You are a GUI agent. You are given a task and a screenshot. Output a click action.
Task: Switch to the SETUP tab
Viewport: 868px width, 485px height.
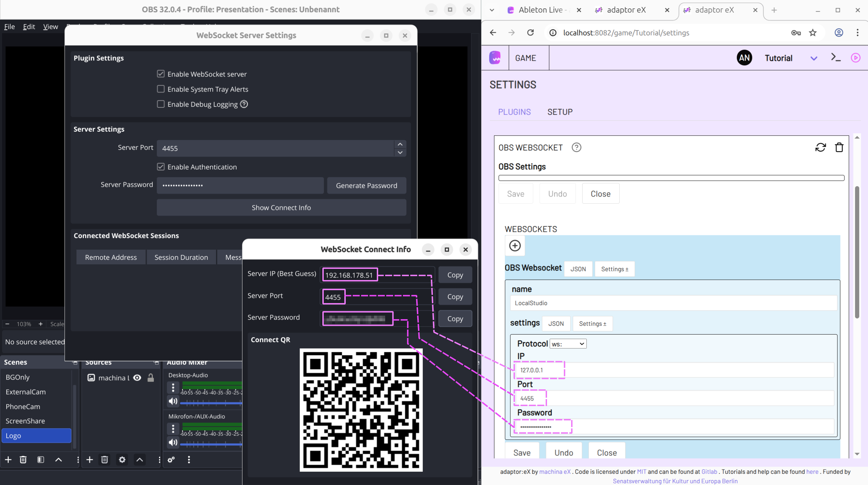560,112
